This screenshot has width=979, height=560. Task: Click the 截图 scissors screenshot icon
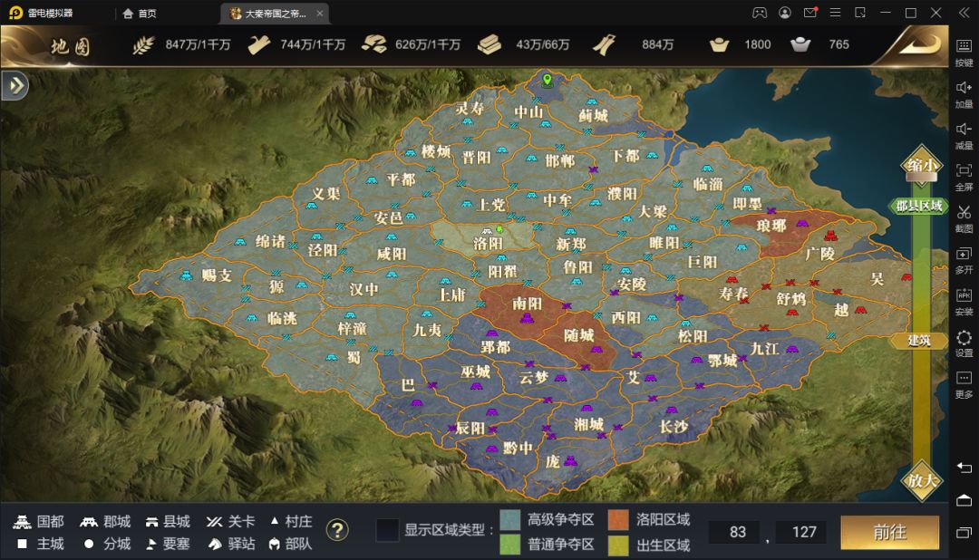point(964,218)
